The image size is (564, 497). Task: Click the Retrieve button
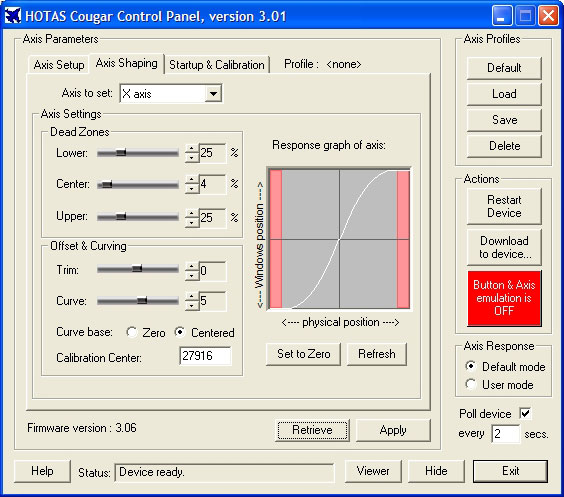pyautogui.click(x=312, y=430)
